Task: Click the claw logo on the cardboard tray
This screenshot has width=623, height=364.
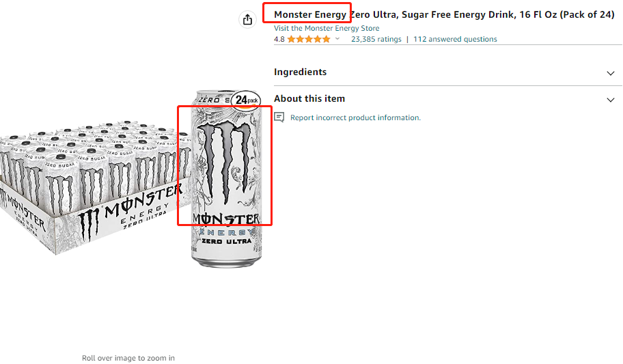Action: [89, 225]
